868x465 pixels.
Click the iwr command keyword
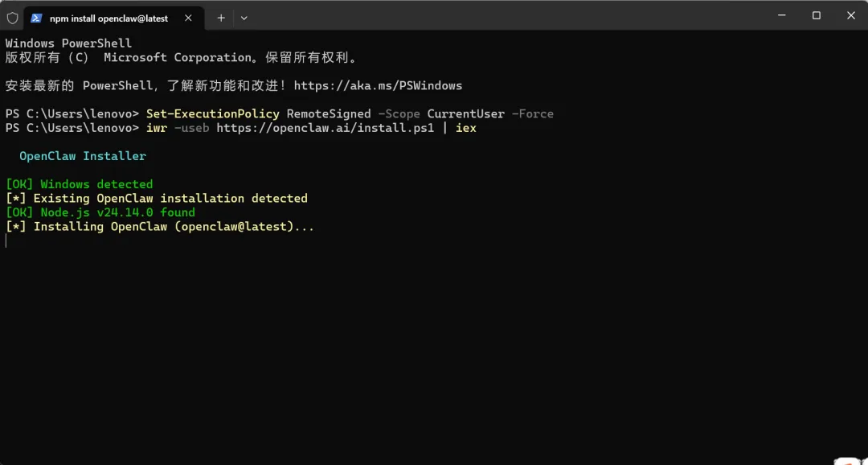pos(157,128)
